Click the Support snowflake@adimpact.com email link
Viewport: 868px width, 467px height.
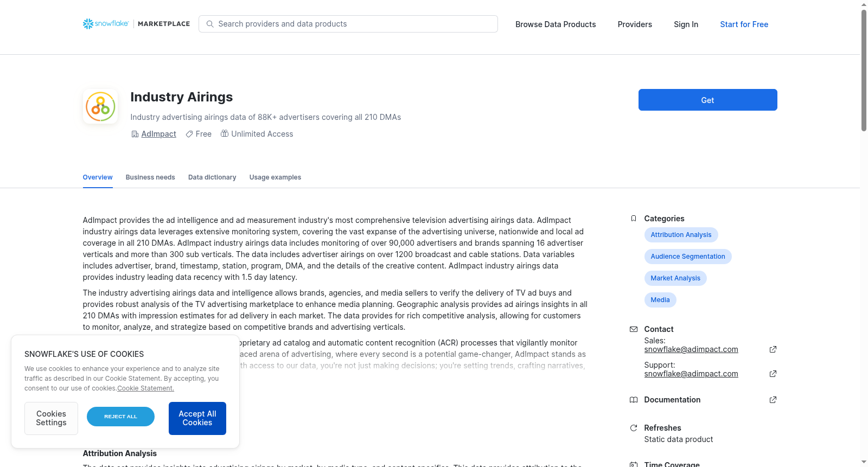[691, 374]
